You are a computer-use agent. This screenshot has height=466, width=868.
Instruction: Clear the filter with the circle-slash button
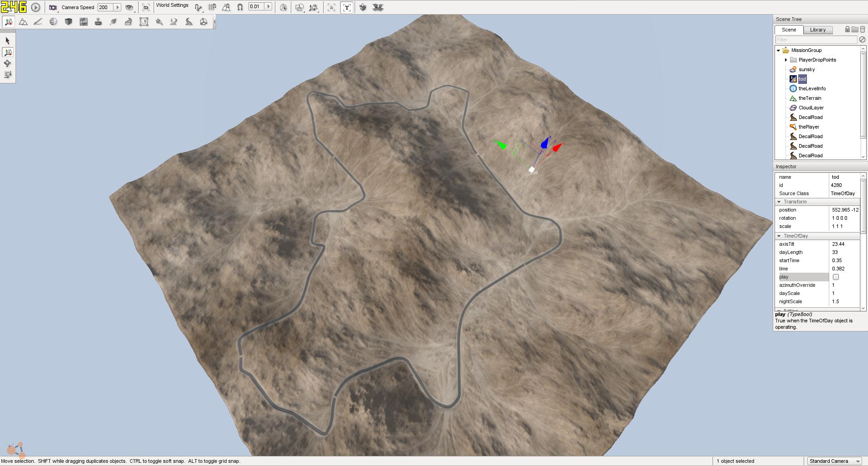pyautogui.click(x=862, y=40)
